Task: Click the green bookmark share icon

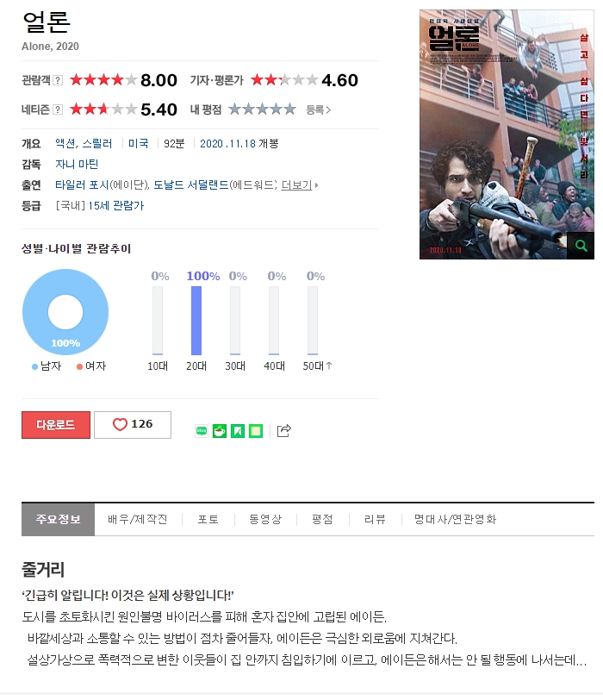Action: pyautogui.click(x=237, y=431)
